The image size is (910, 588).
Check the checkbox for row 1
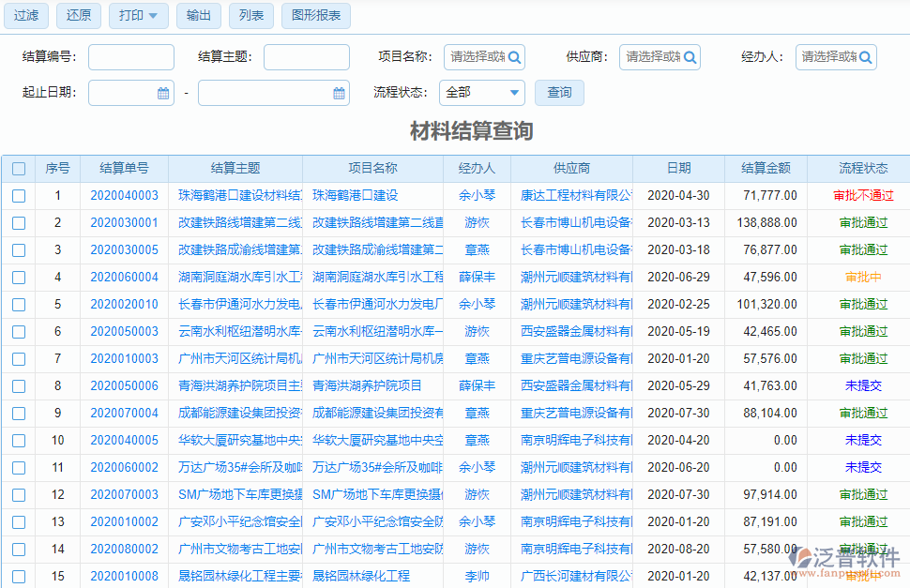[x=19, y=196]
